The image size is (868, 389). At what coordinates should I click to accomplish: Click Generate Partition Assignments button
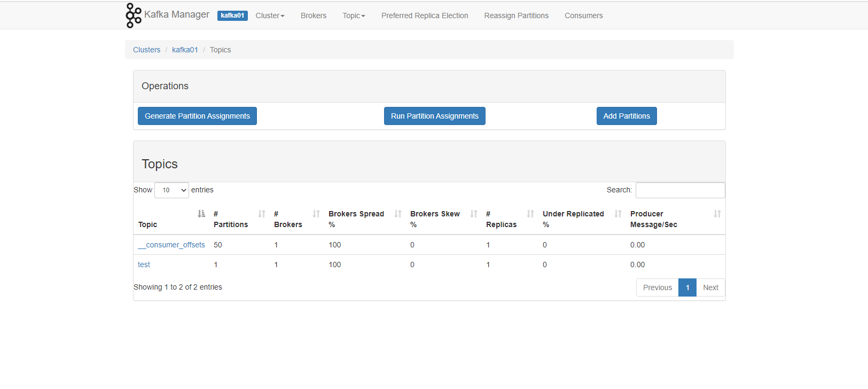(x=197, y=116)
